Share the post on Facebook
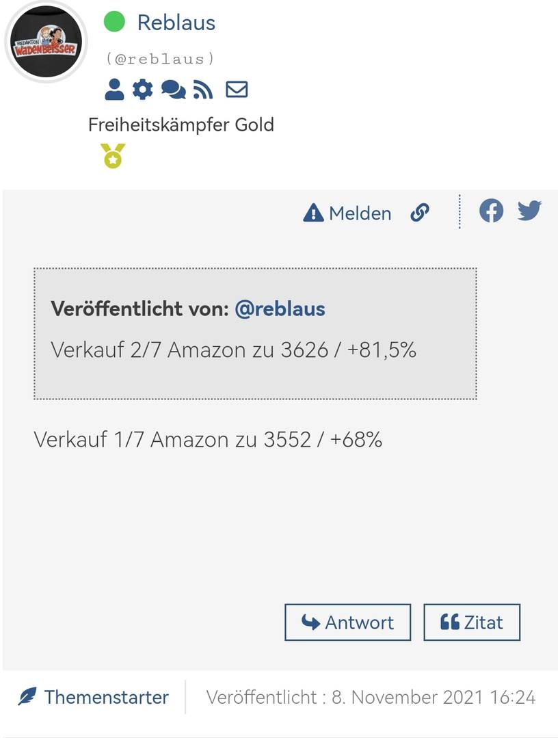The image size is (560, 738). [491, 211]
